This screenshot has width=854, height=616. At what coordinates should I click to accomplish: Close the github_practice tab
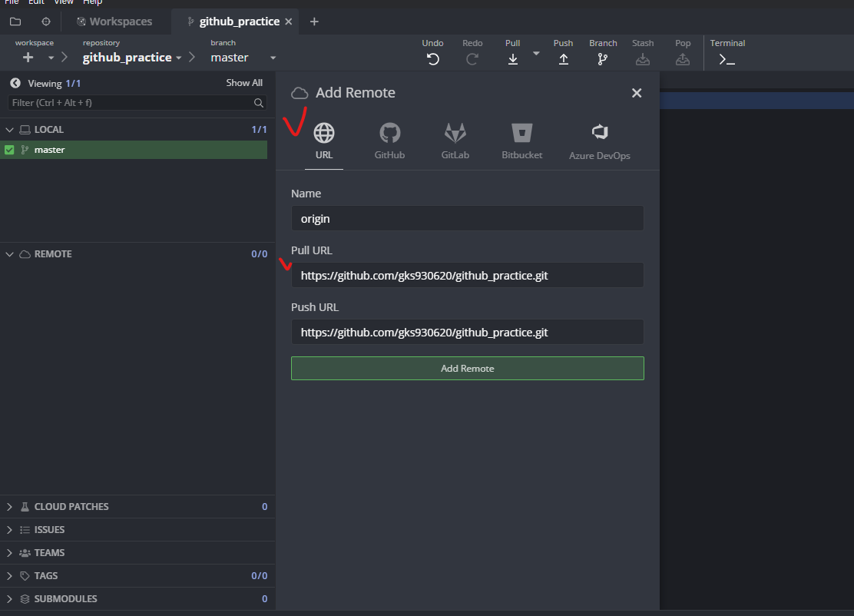point(289,22)
